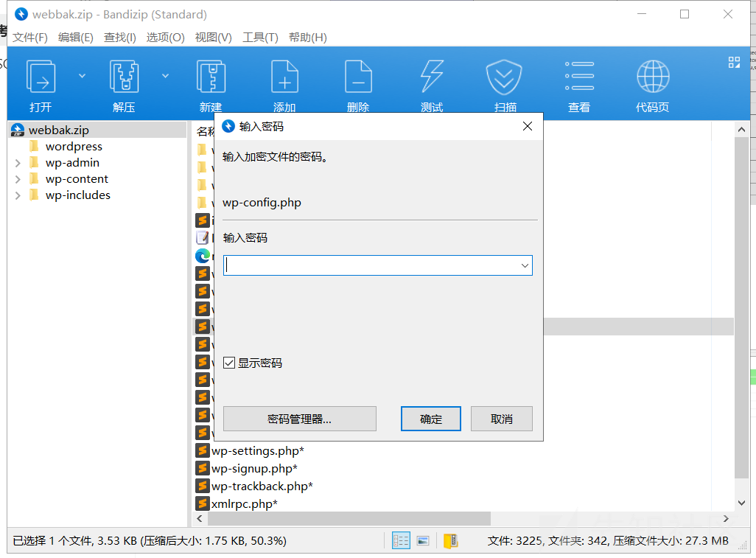Select wp-trackback.php* file name

tap(262, 486)
